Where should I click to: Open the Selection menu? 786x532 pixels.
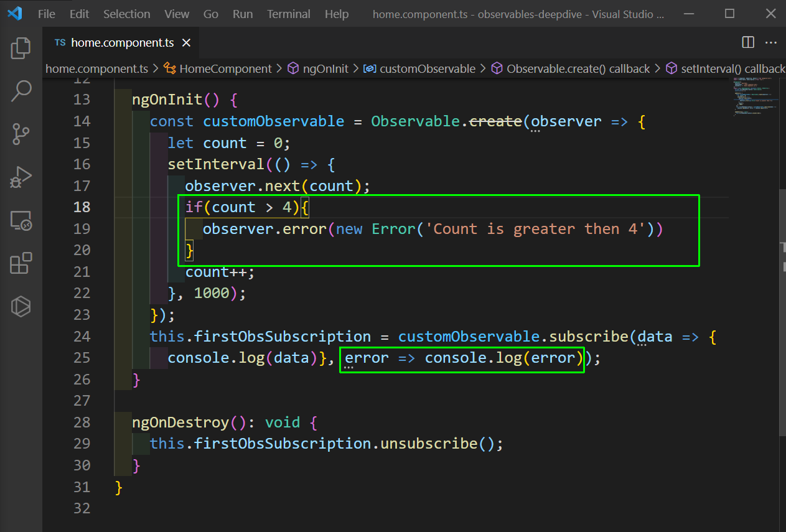[x=127, y=14]
